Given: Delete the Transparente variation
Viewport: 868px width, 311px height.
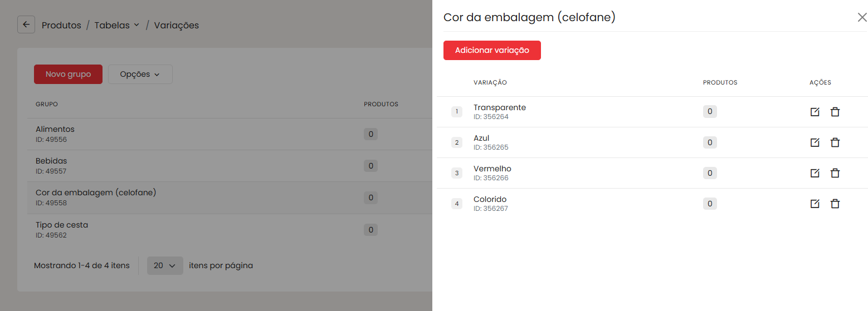Looking at the screenshot, I should pos(835,112).
